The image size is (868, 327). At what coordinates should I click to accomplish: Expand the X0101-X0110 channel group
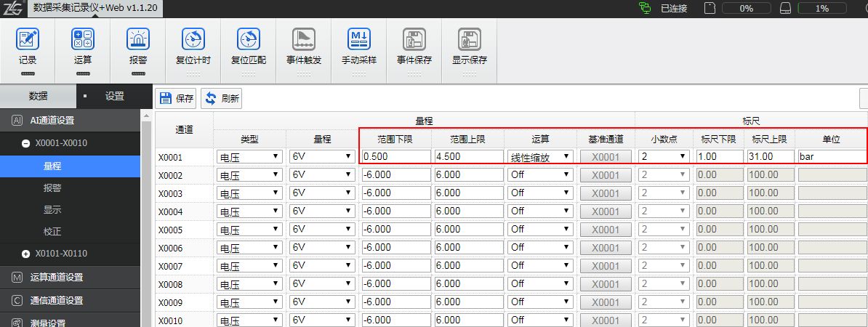(26, 254)
